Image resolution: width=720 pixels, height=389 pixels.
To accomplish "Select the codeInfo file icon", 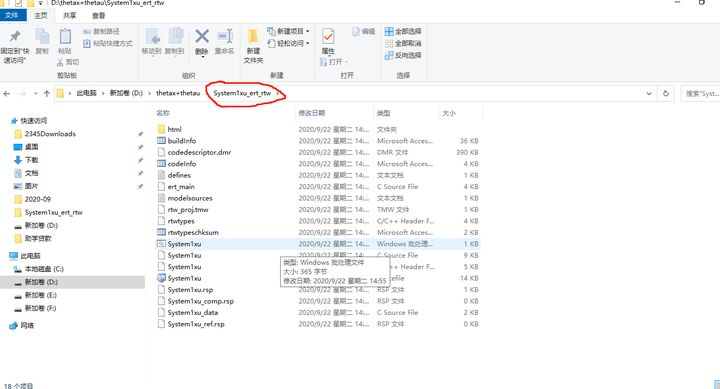I will [x=161, y=163].
